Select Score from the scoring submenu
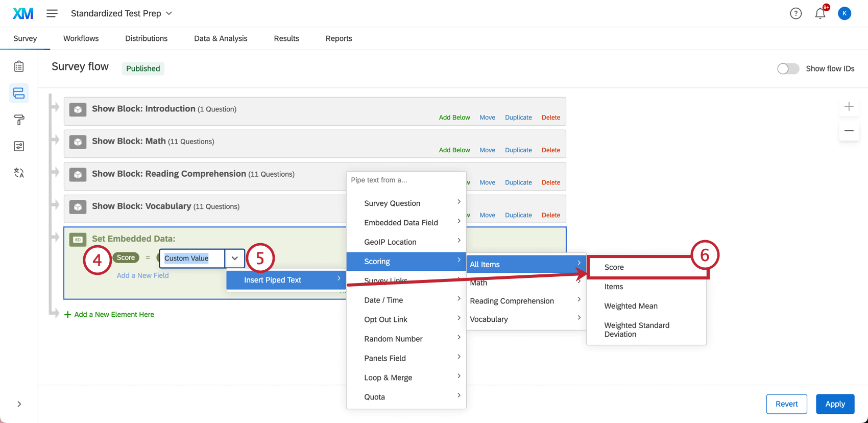This screenshot has height=423, width=868. click(614, 267)
